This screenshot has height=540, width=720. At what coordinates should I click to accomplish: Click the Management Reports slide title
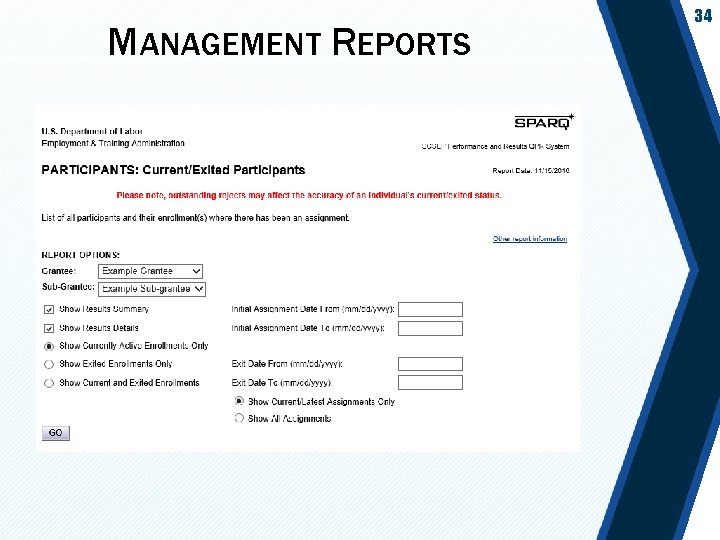click(289, 42)
